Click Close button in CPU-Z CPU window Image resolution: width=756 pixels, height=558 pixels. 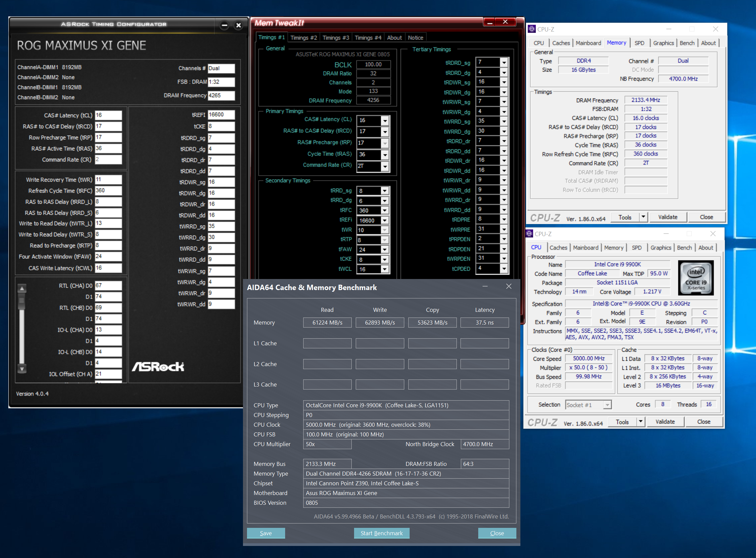pos(704,422)
